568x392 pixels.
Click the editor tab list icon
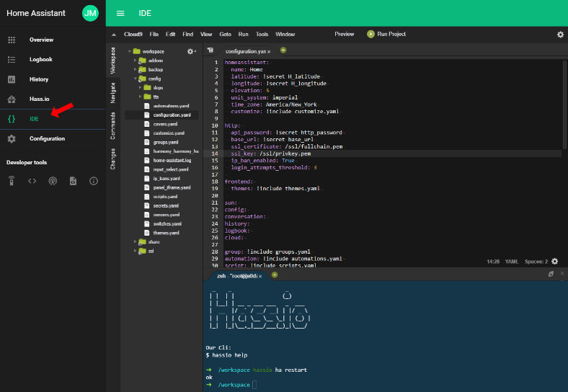[x=210, y=50]
